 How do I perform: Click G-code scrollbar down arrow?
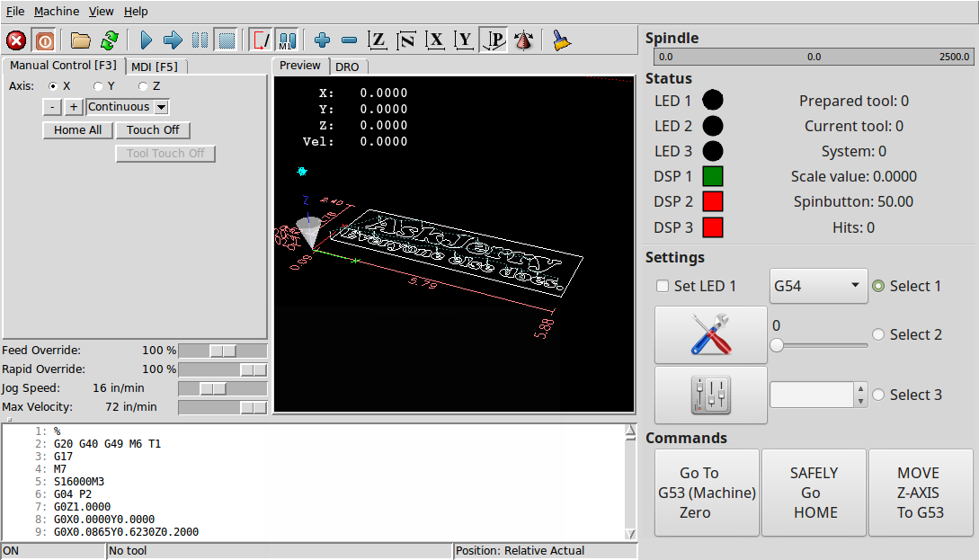[x=630, y=534]
